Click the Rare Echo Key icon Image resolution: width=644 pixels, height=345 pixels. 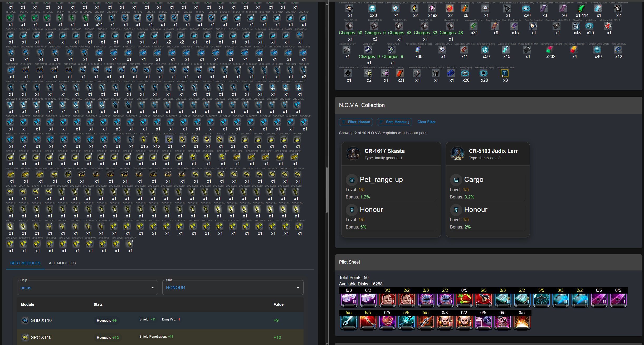[618, 50]
